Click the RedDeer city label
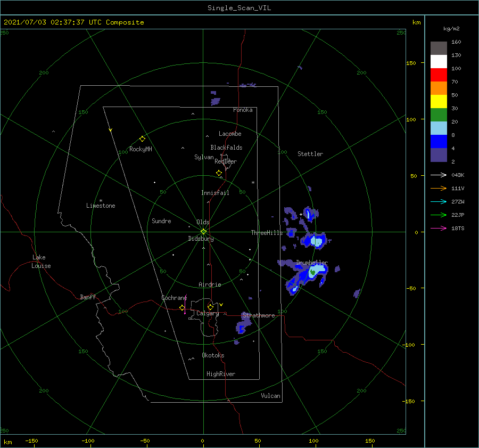 click(x=226, y=161)
